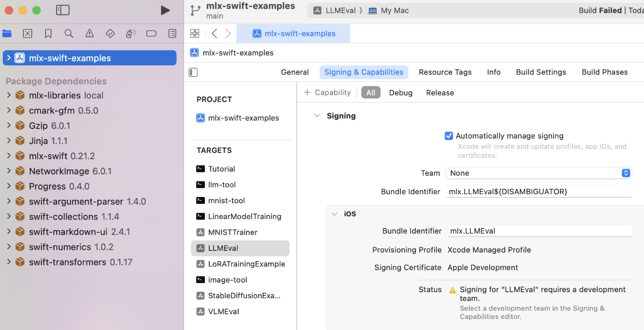Switch to the Signing & Capabilities tab
The height and width of the screenshot is (330, 644).
pyautogui.click(x=364, y=72)
